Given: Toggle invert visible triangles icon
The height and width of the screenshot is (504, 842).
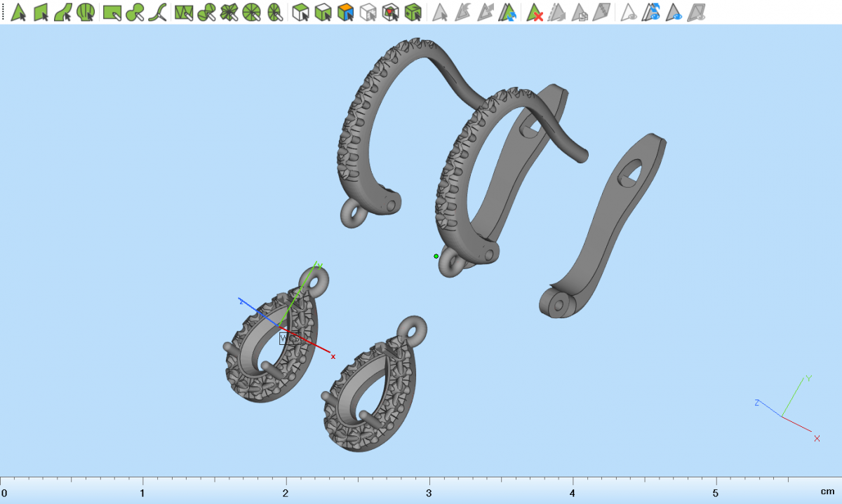Looking at the screenshot, I should (x=653, y=12).
